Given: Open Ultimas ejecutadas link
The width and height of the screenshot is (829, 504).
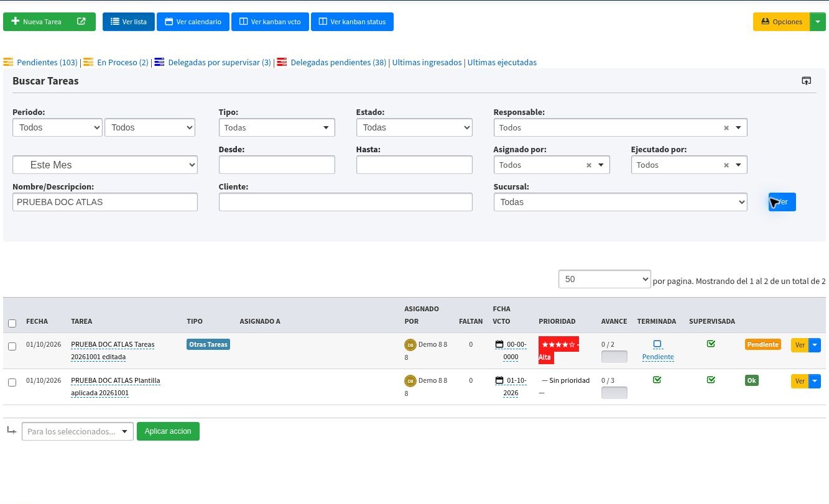Looking at the screenshot, I should coord(502,62).
